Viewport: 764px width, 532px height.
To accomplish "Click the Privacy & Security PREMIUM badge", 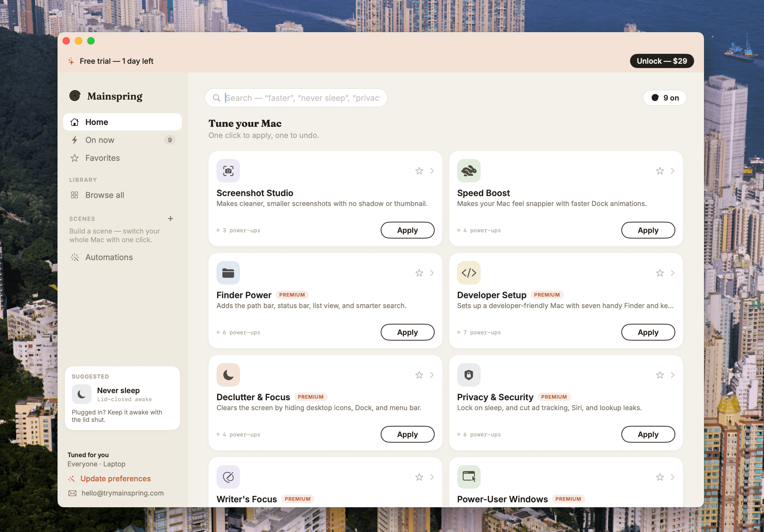I will coord(554,397).
